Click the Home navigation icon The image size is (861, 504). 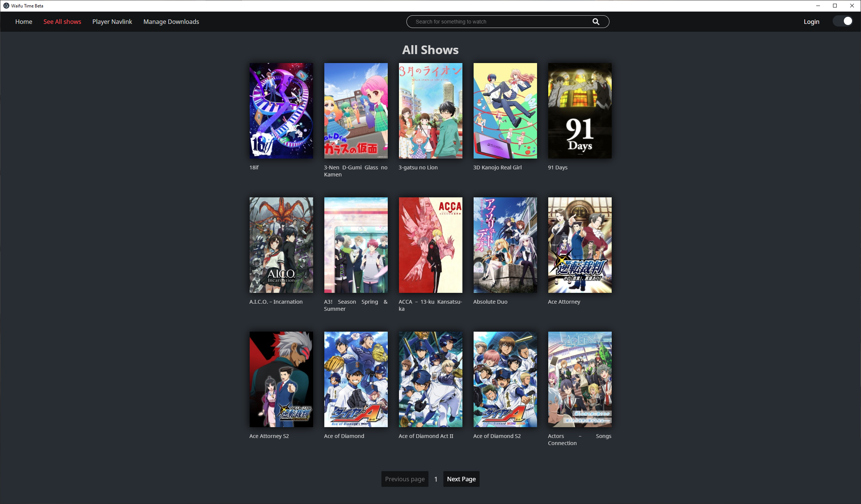(x=24, y=22)
